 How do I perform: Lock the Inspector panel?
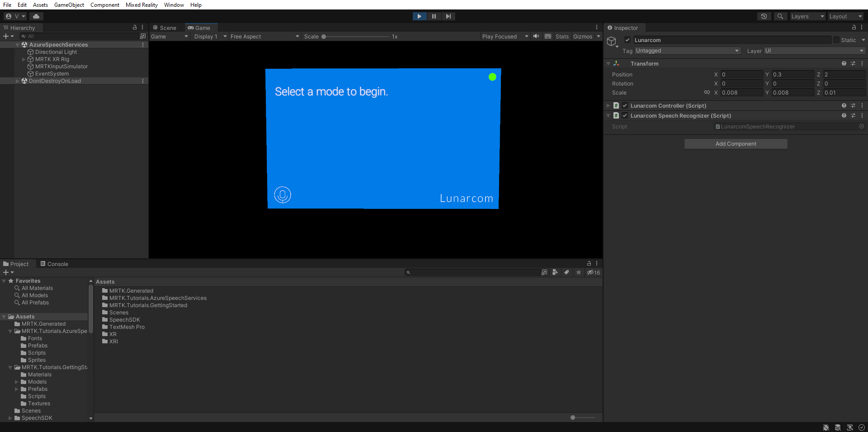[x=854, y=28]
